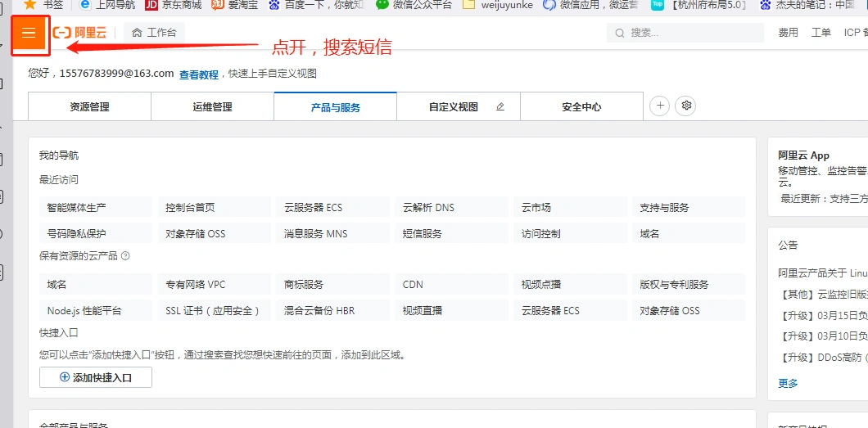Image resolution: width=868 pixels, height=428 pixels.
Task: Open view settings gear icon
Action: (x=686, y=106)
